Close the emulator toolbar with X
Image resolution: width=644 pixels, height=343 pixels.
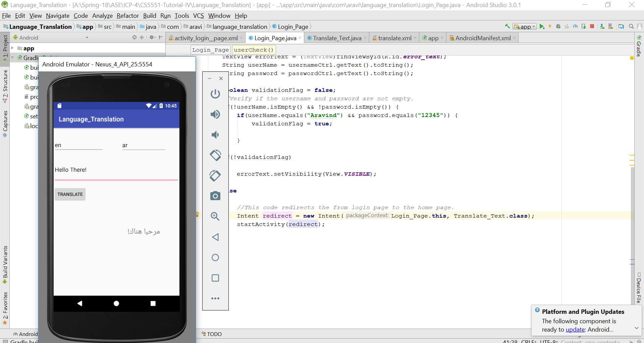point(221,78)
